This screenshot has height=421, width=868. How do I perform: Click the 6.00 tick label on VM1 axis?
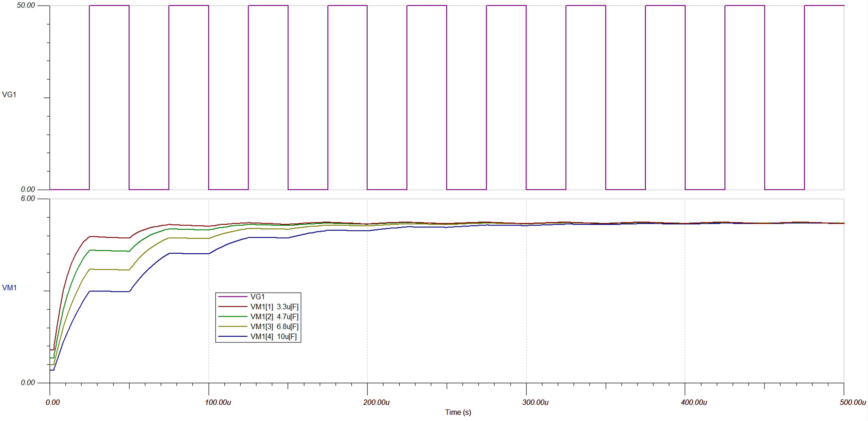point(29,198)
